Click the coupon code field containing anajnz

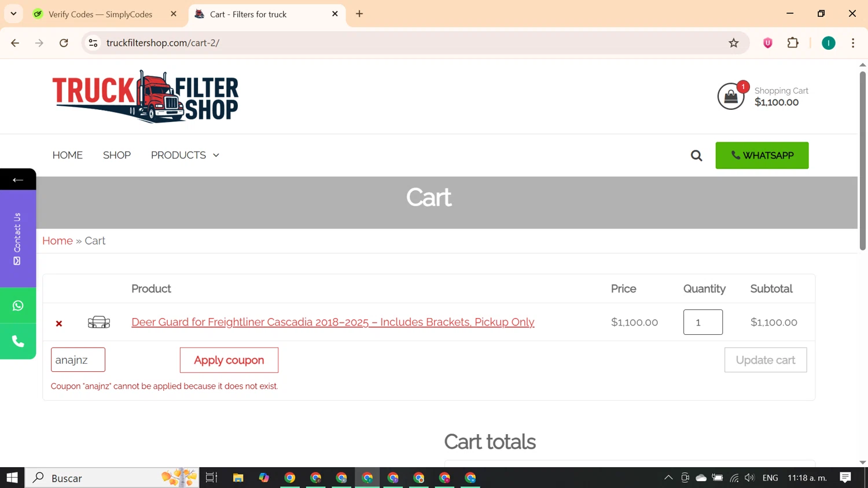click(x=78, y=360)
